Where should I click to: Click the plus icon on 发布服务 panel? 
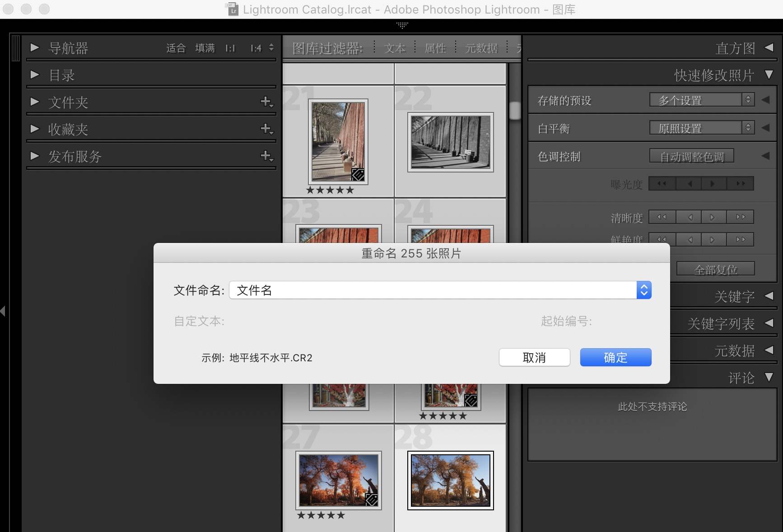tap(267, 156)
